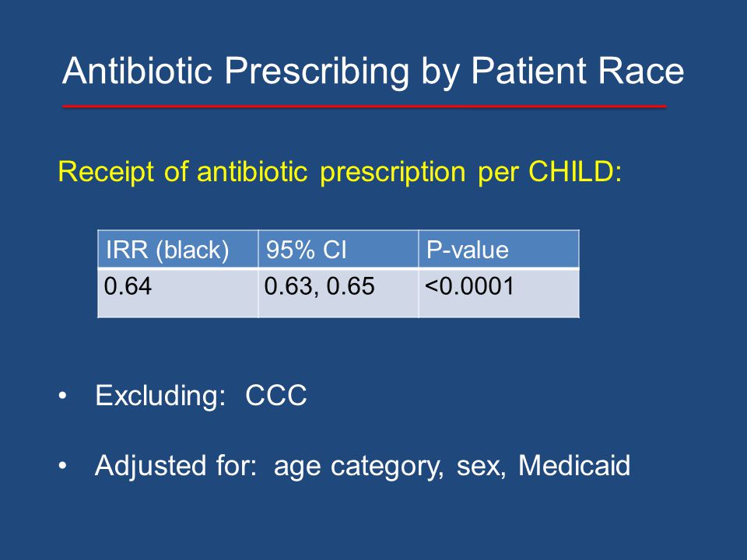Click the CCC abbreviation text
The width and height of the screenshot is (747, 560).
point(276,395)
